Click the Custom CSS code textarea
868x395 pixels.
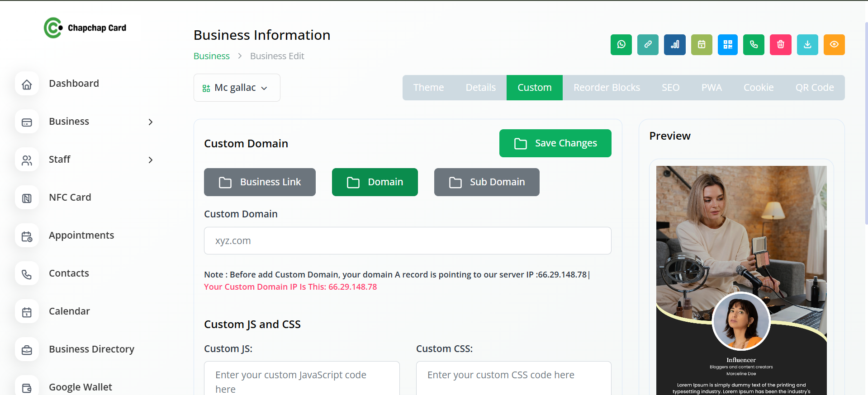[513, 378]
